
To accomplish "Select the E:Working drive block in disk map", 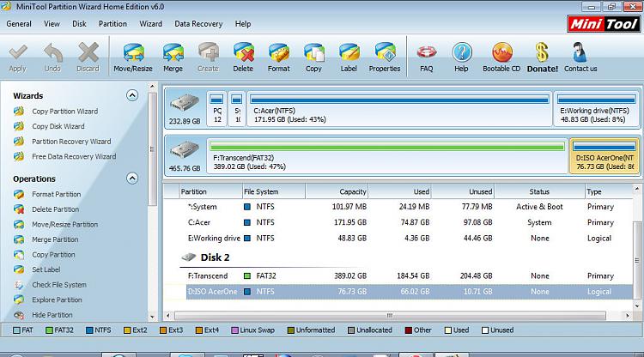I will tap(597, 109).
